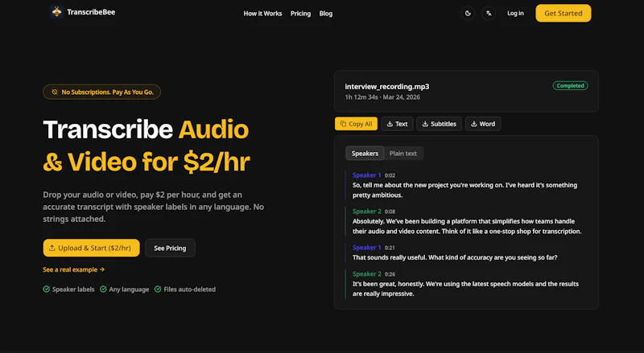The width and height of the screenshot is (644, 353).
Task: Click the Speaker 2 label at 0:08
Action: [367, 211]
